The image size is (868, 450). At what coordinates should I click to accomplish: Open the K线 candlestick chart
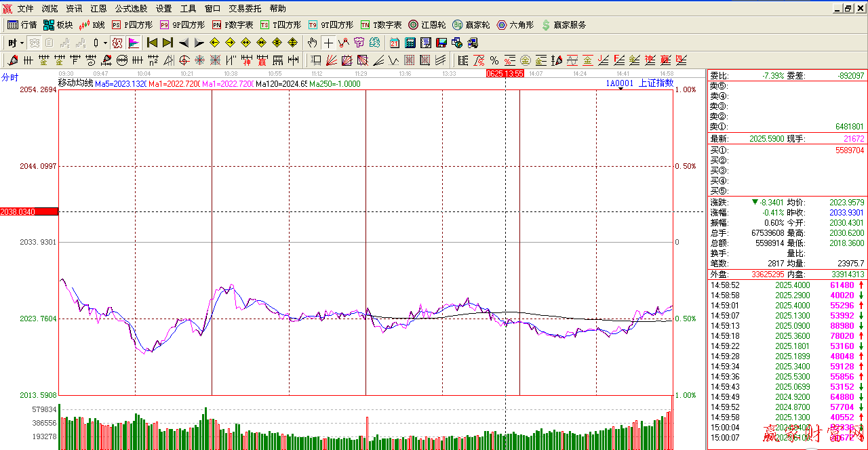(92, 25)
